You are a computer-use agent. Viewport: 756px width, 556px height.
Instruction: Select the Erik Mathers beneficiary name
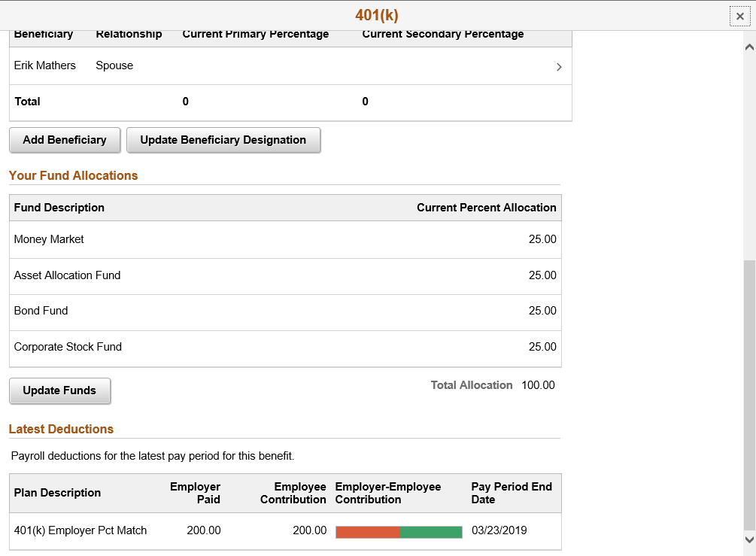45,65
